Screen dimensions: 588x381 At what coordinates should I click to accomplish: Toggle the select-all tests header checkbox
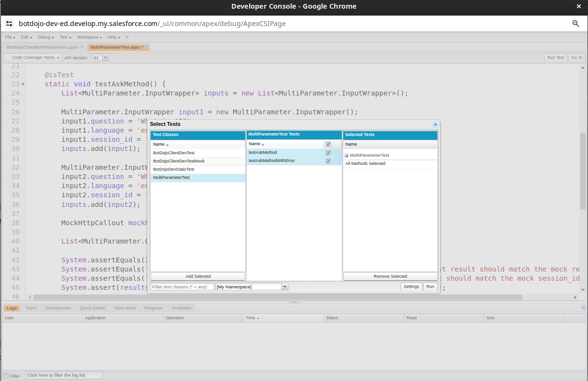[328, 144]
